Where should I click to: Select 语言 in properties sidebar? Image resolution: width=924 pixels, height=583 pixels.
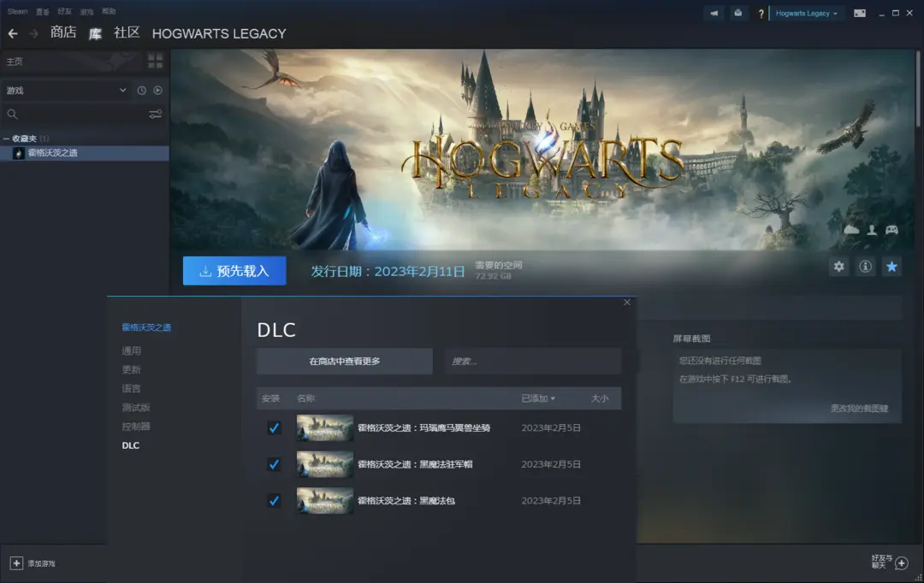[x=132, y=389]
